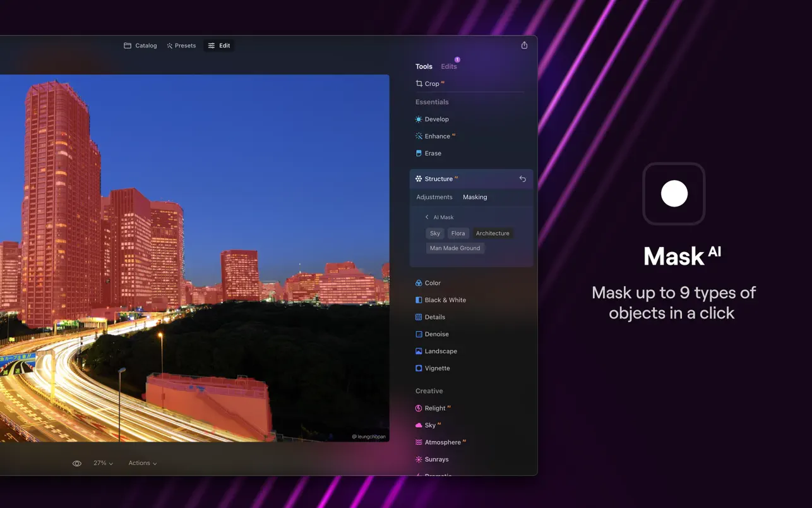812x508 pixels.
Task: Reset Structure with the undo arrow
Action: [x=522, y=179]
